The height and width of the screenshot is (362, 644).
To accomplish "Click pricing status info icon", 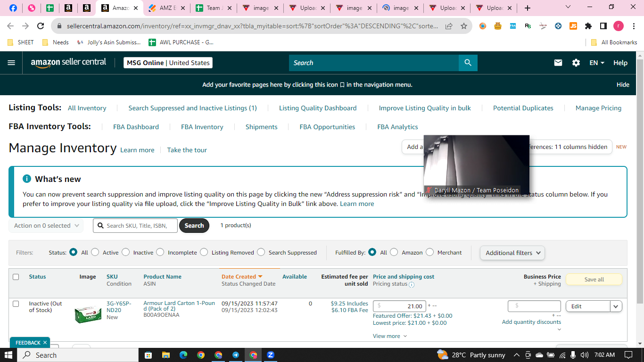I will pyautogui.click(x=412, y=285).
